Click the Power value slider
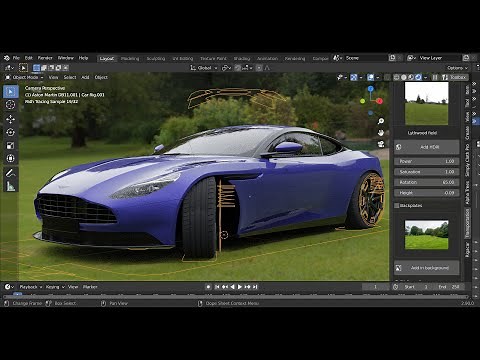Screen dimensions: 480x360 427,161
